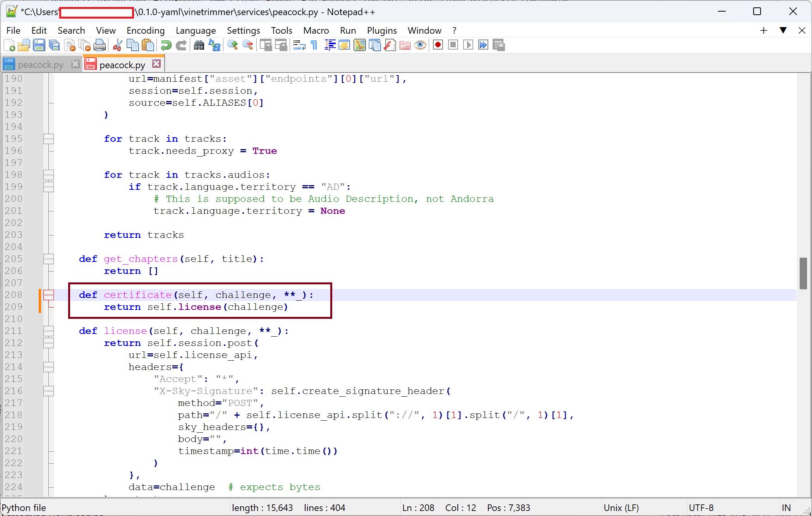Collapse the certificate function at line 208

(48, 295)
